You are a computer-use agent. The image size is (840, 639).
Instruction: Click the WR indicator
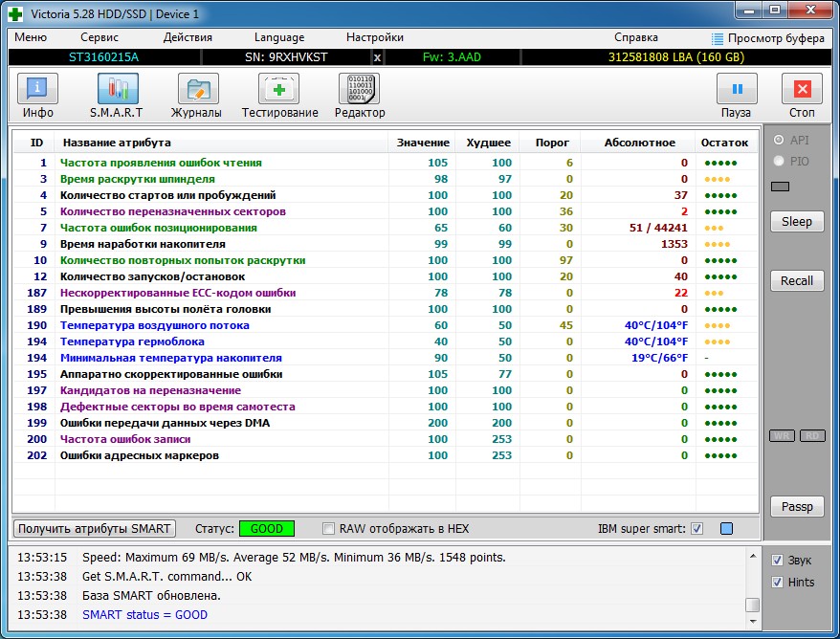tap(782, 435)
